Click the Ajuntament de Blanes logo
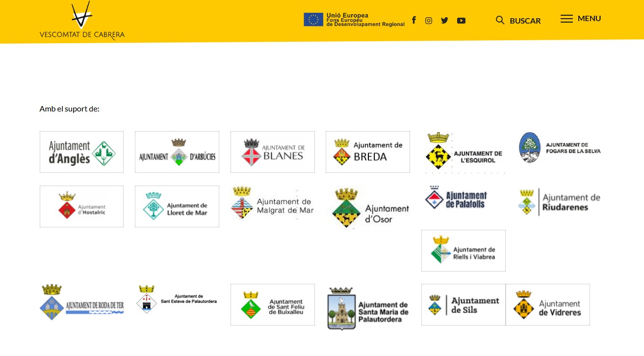 (273, 152)
